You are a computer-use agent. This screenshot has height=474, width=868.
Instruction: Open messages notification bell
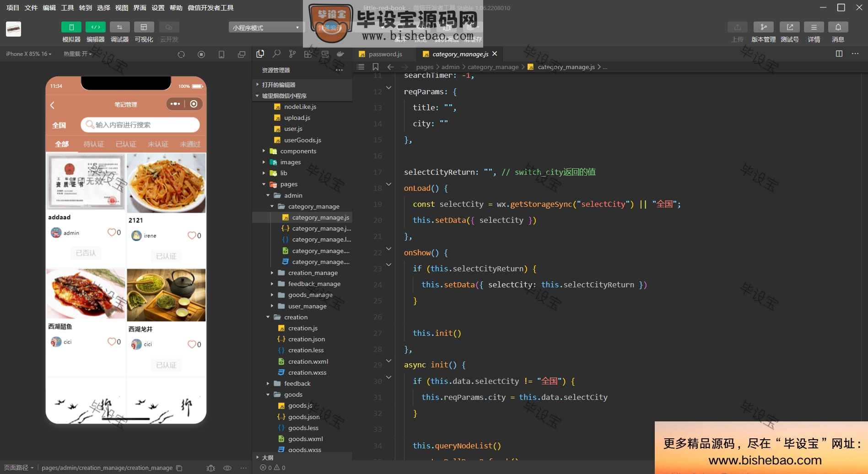(838, 27)
